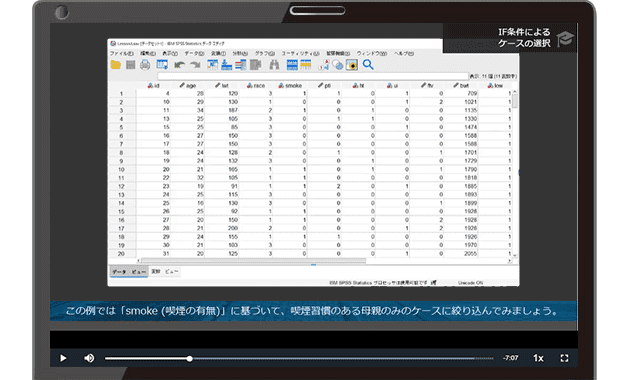Click the Go to case icon
Screen dimensions: 630x380
pyautogui.click(x=213, y=65)
